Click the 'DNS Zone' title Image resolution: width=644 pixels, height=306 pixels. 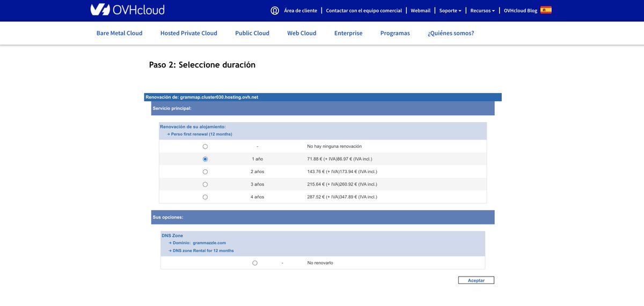pos(172,235)
